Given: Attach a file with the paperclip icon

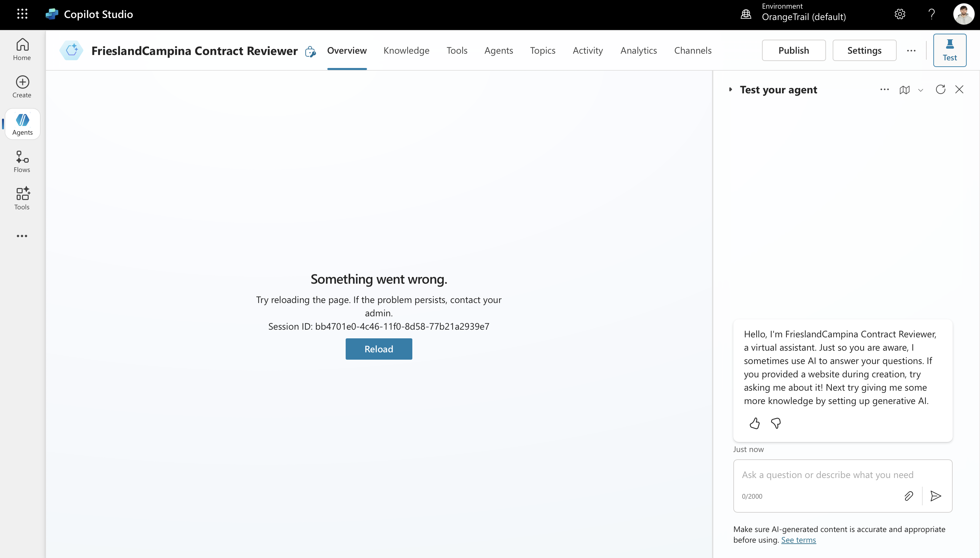Looking at the screenshot, I should click(x=909, y=496).
